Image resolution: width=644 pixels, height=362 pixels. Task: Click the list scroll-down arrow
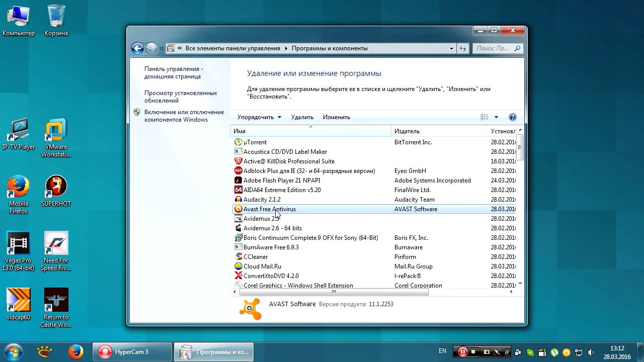(x=520, y=283)
